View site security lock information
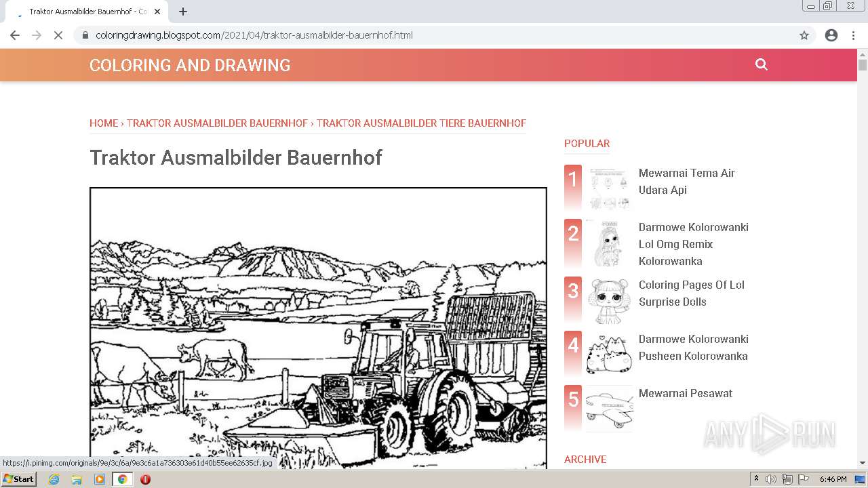The image size is (868, 488). tap(85, 35)
